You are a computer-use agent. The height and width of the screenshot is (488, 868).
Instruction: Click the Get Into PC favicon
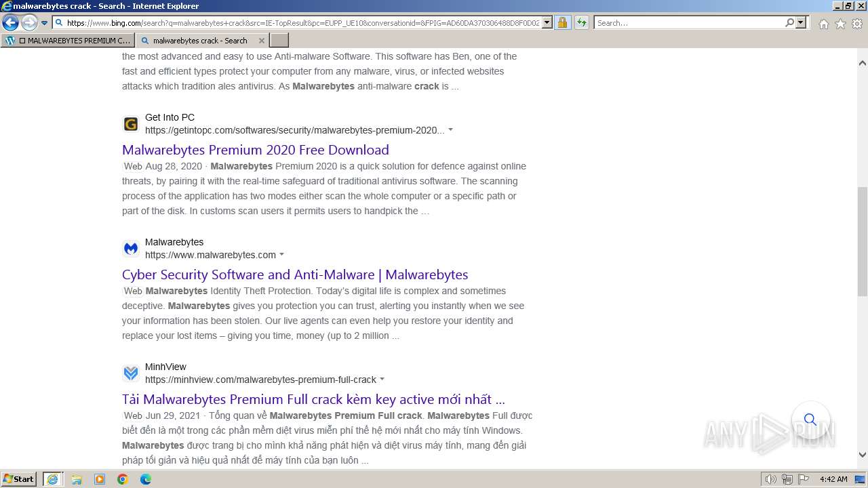[131, 124]
